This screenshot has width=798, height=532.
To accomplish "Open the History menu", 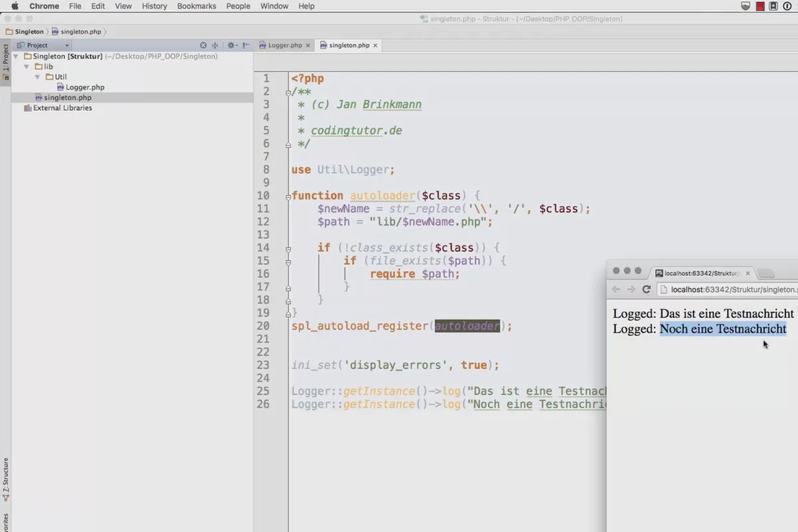I will [154, 6].
